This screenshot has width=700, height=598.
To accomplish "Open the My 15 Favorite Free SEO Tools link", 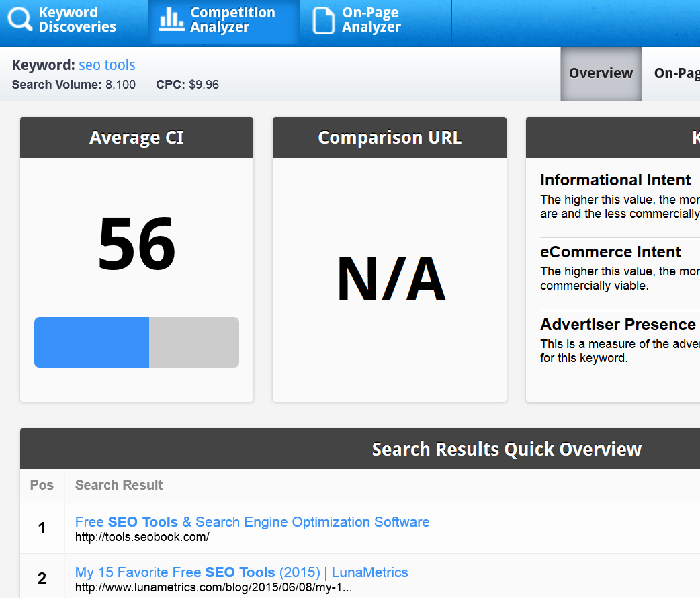I will click(x=242, y=572).
